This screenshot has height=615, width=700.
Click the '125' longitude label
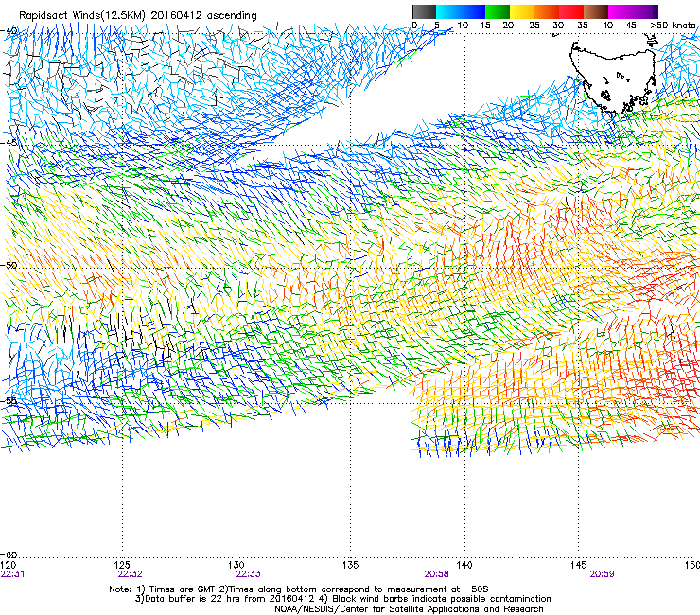click(x=122, y=565)
